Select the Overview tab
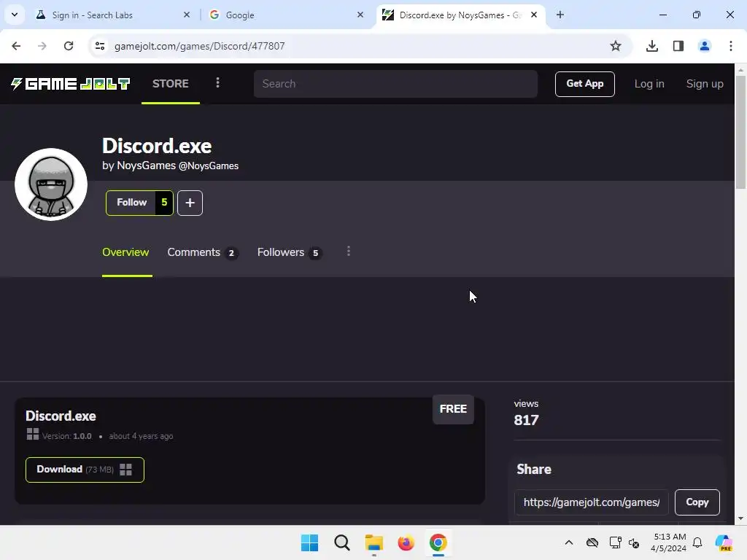The height and width of the screenshot is (560, 747). [x=125, y=252]
